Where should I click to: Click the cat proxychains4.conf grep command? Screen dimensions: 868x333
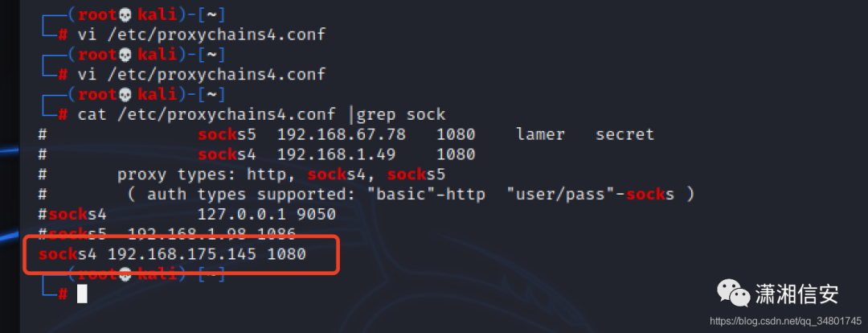(261, 115)
